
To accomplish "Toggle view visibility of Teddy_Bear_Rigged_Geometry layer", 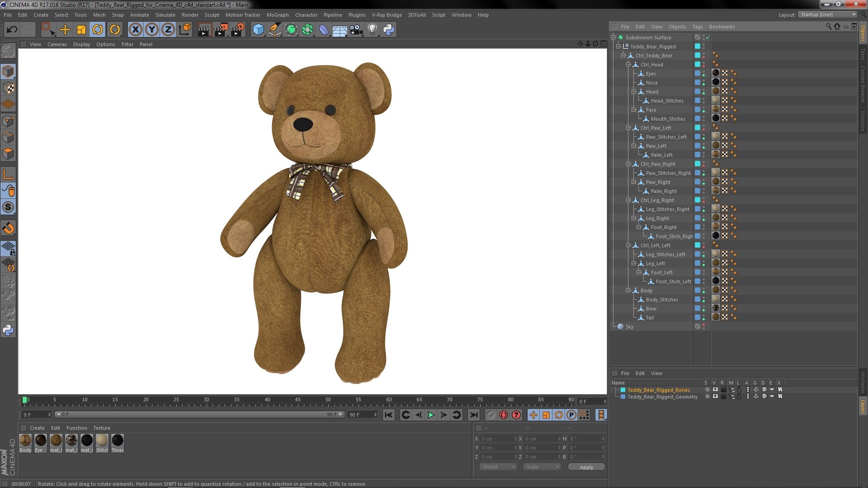I will click(715, 396).
